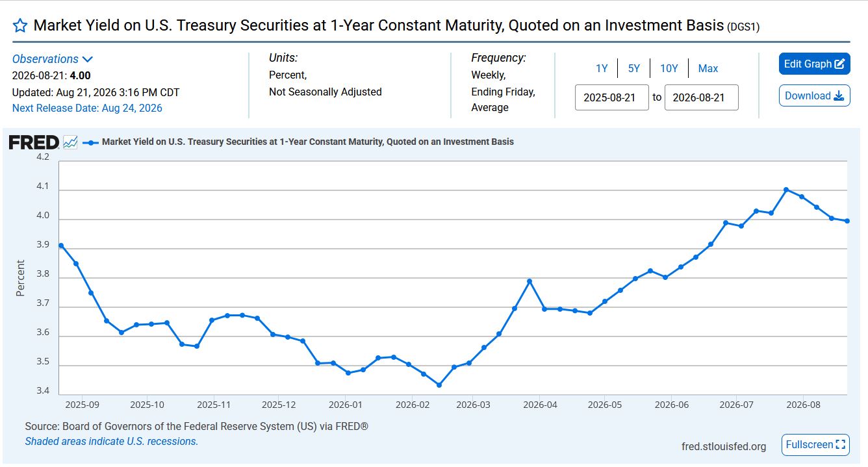Click the last data point at 4.0

point(847,221)
